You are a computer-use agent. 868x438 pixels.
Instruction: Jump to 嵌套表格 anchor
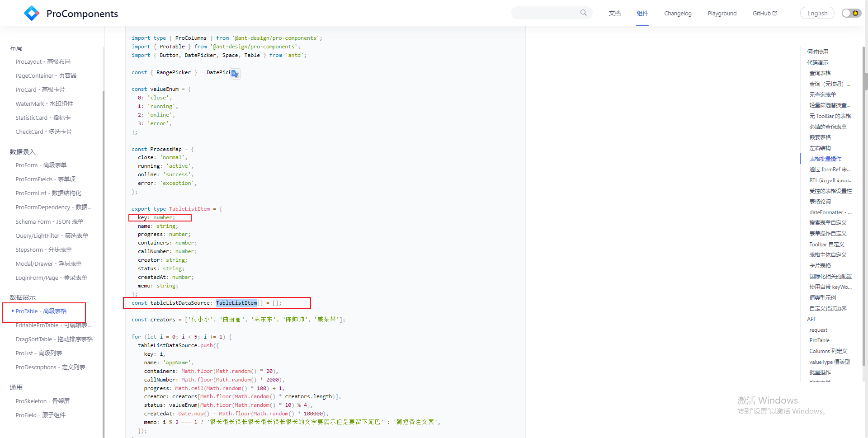[820, 137]
